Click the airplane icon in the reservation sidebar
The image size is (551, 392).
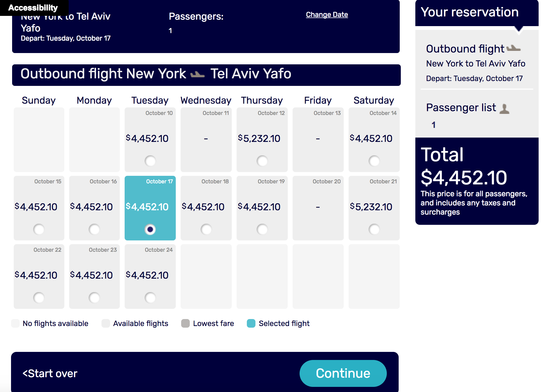[513, 49]
